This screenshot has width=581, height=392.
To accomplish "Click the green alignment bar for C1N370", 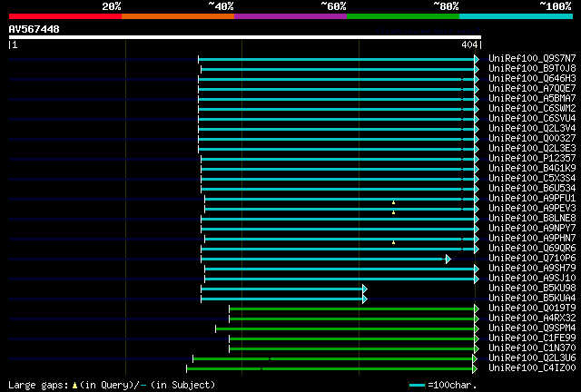I will [x=351, y=349].
